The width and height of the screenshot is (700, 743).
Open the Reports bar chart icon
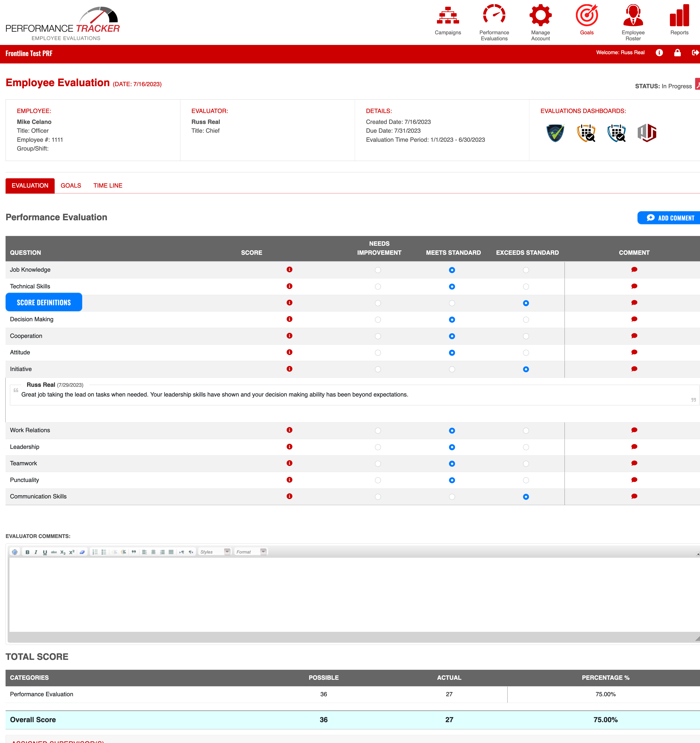(x=679, y=16)
